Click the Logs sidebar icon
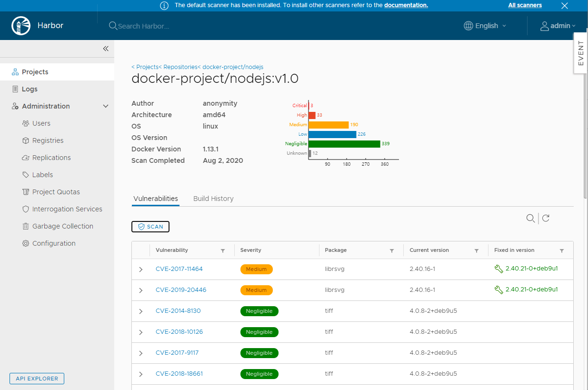This screenshot has width=588, height=390. click(15, 89)
